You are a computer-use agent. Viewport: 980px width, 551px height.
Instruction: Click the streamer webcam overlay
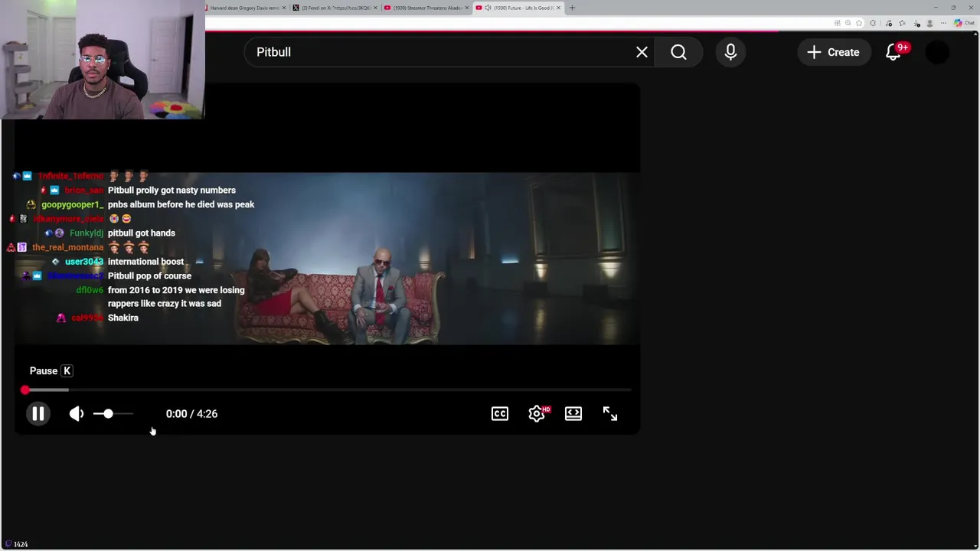tap(103, 60)
